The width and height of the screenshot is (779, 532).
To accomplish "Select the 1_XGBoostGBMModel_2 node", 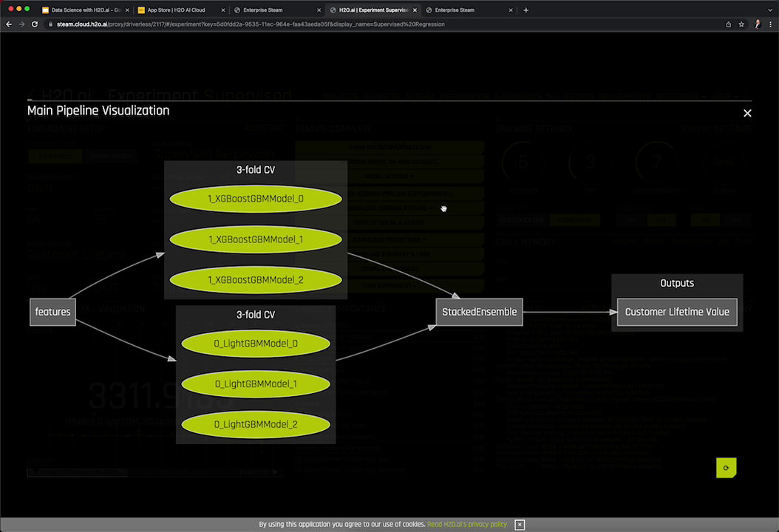I will [256, 280].
